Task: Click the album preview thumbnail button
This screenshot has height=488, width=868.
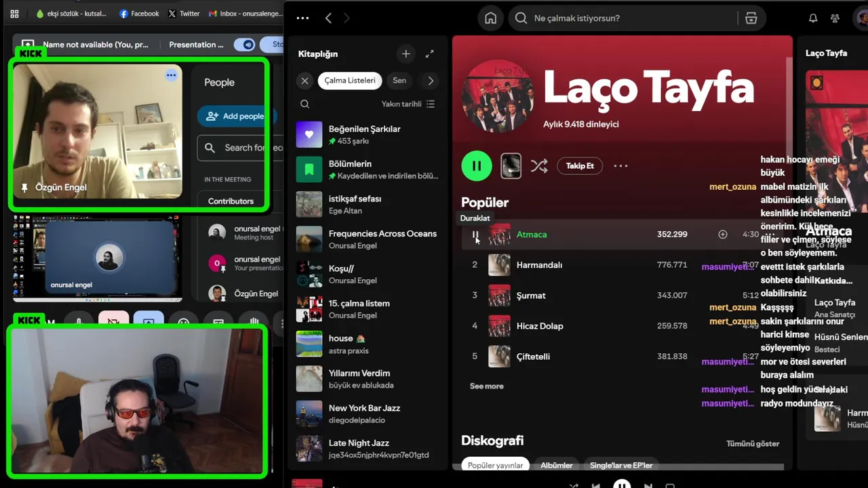Action: pos(511,166)
